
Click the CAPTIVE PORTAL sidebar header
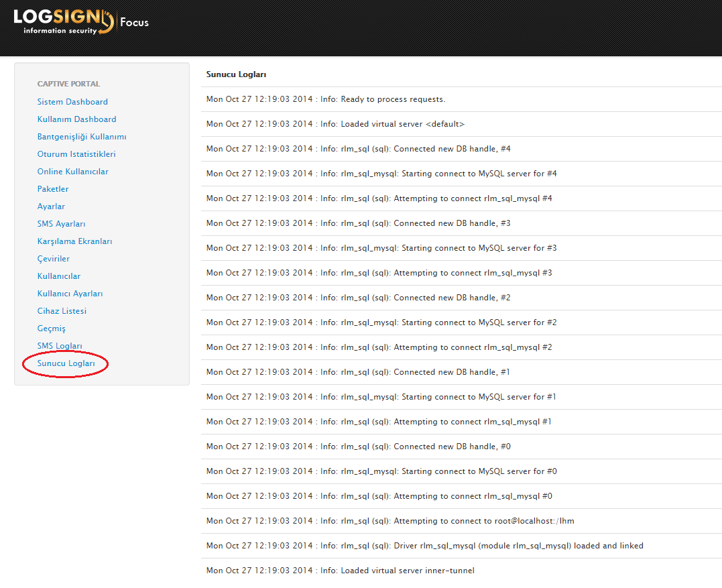coord(68,84)
